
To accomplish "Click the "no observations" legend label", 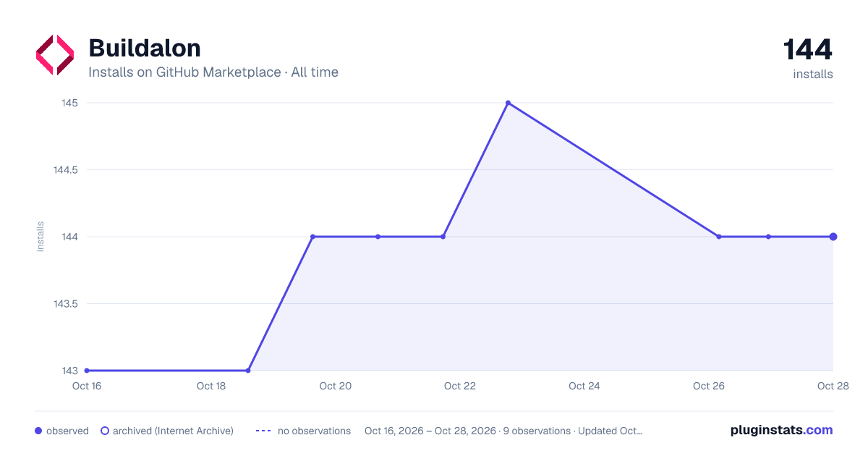I will point(314,431).
